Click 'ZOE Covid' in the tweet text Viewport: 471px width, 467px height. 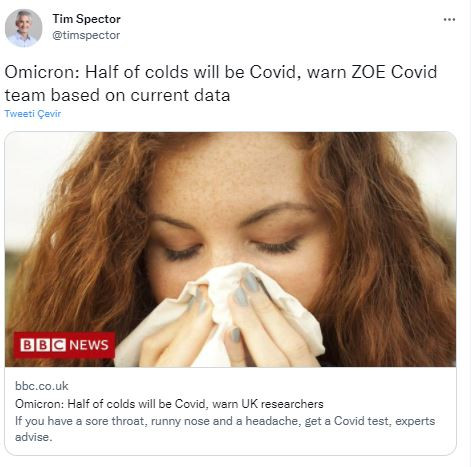tap(394, 72)
